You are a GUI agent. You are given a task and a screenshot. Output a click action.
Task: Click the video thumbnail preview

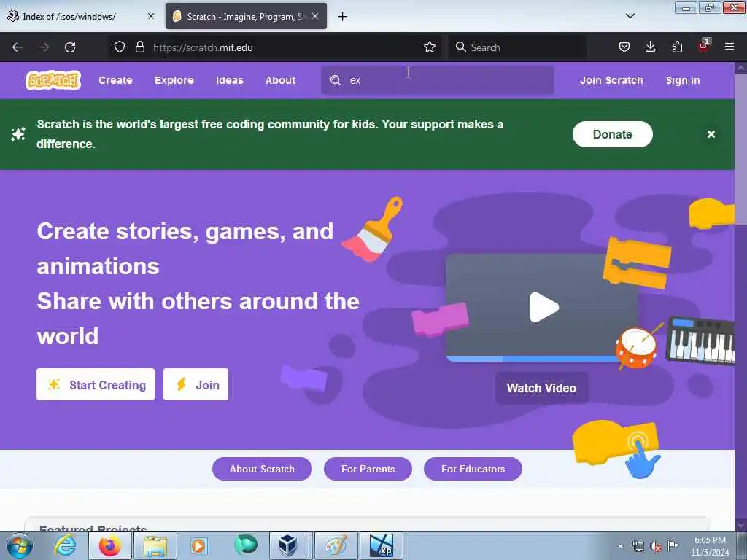pos(542,308)
